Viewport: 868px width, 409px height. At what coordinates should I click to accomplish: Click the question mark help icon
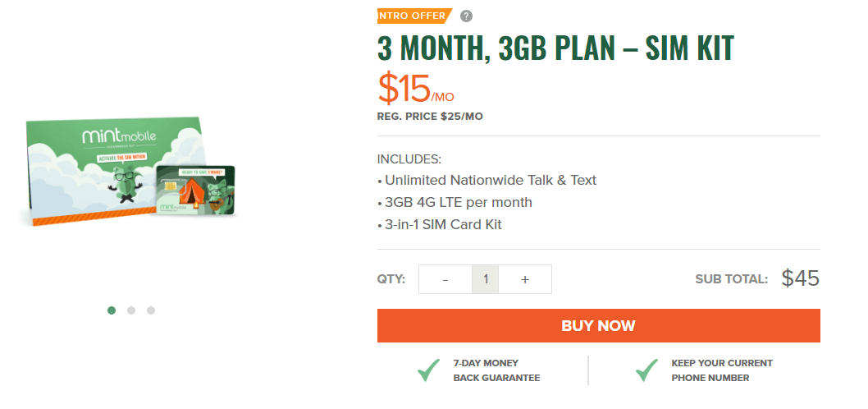point(466,16)
